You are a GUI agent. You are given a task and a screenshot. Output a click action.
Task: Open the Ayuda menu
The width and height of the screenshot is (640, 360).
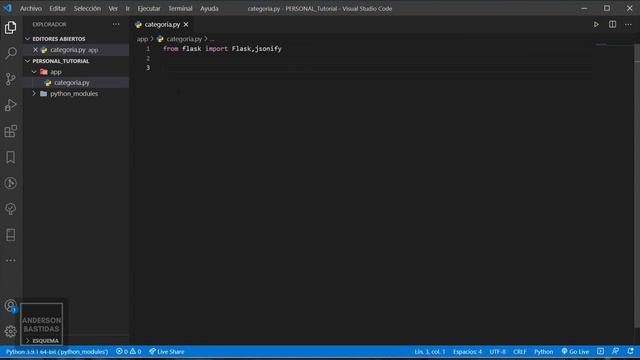tap(209, 8)
